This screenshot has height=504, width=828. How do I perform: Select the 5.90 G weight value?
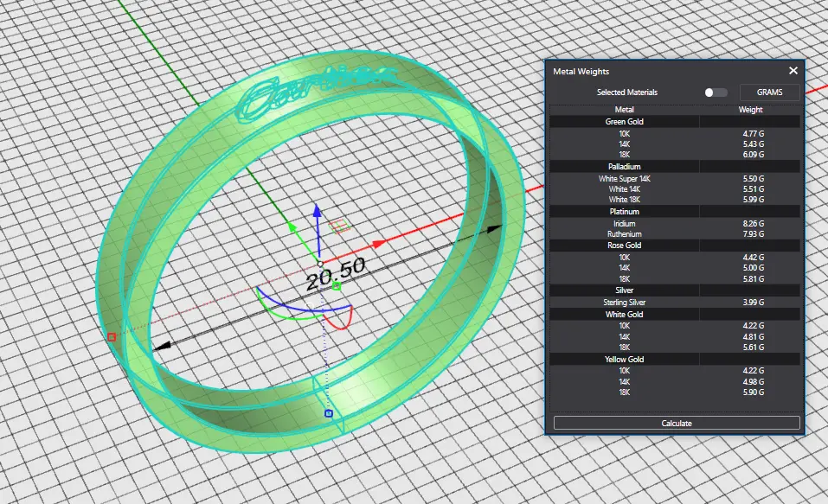tap(754, 392)
